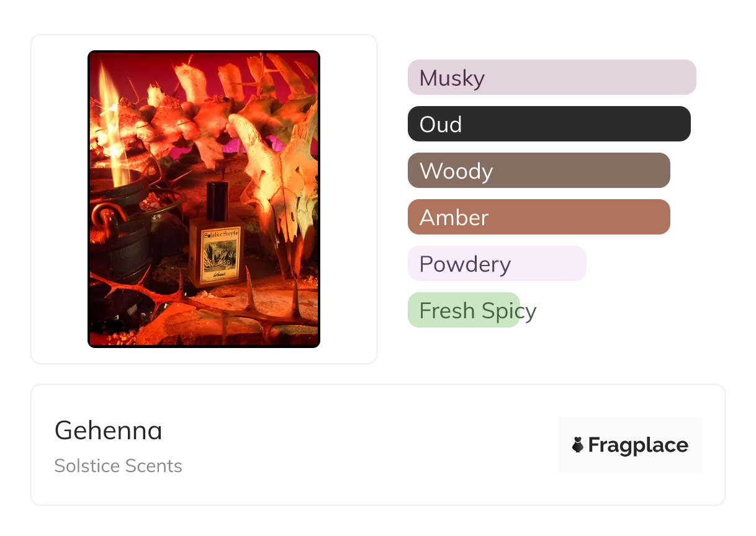Select the black Oud accord bar
756x536 pixels.
pos(549,124)
